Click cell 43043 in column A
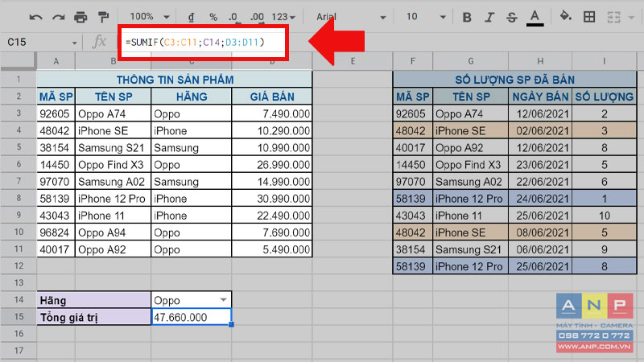Image resolution: width=644 pixels, height=362 pixels. pyautogui.click(x=56, y=216)
